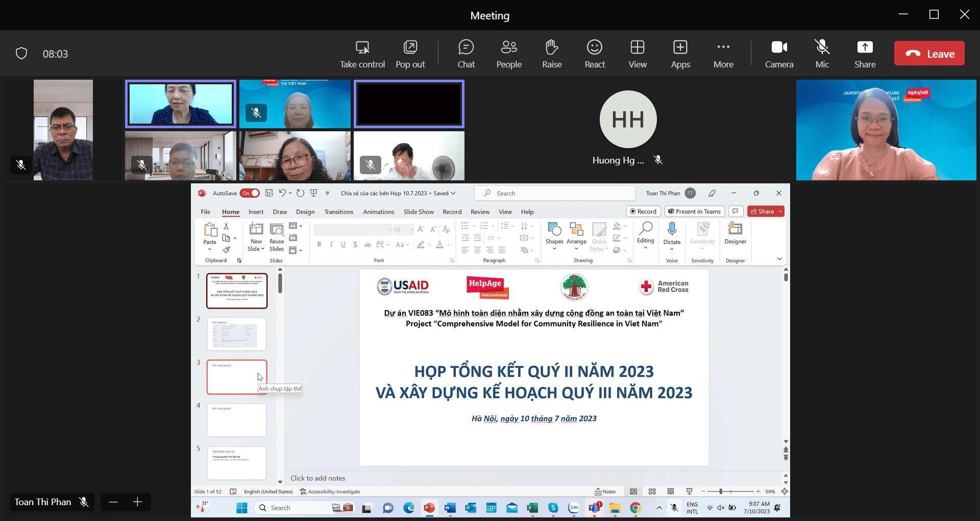Viewport: 980px width, 521px height.
Task: Open the View layout options
Action: click(638, 54)
